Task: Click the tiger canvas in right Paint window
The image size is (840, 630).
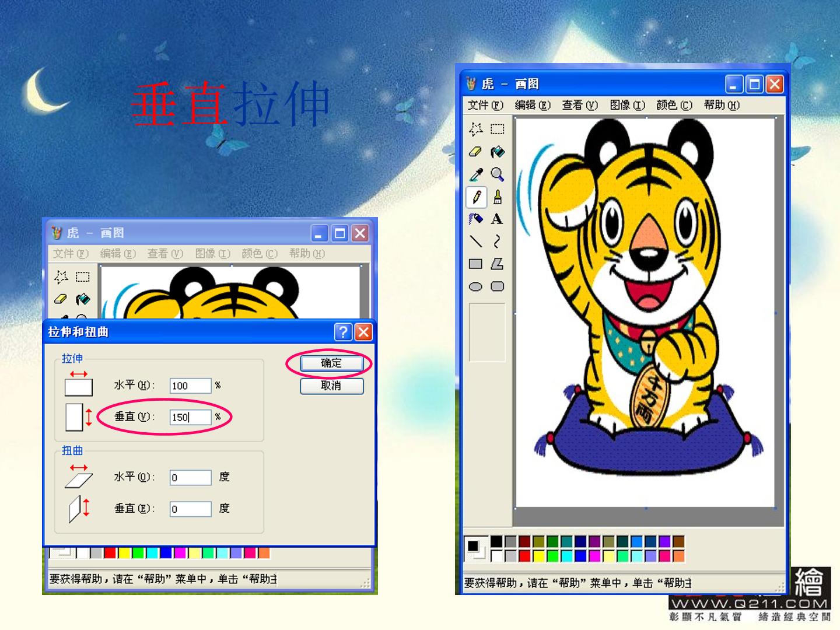Action: (646, 313)
